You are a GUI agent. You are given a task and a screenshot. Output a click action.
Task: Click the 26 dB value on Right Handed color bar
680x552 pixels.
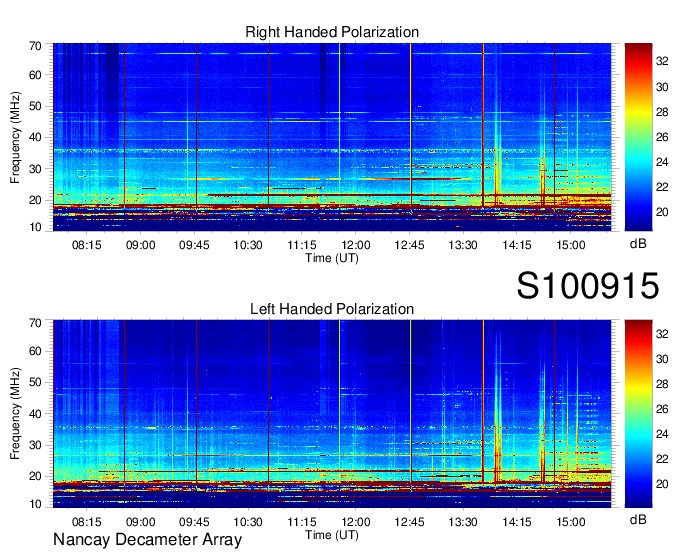[x=662, y=137]
